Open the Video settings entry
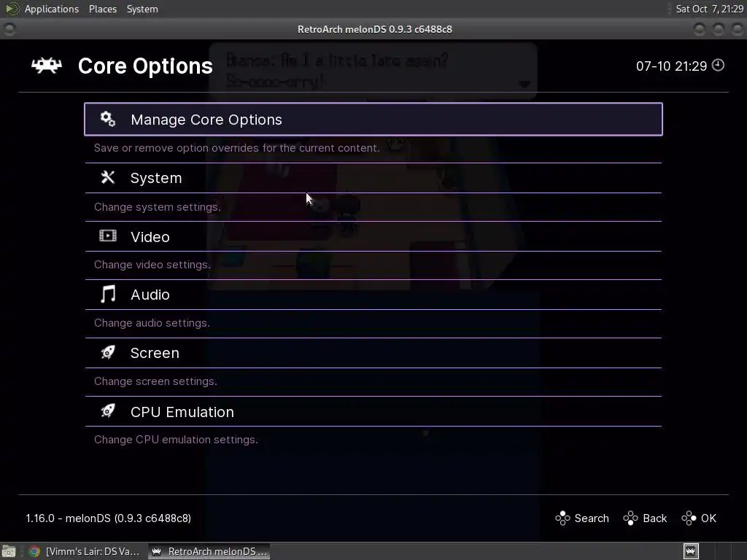 pyautogui.click(x=373, y=237)
